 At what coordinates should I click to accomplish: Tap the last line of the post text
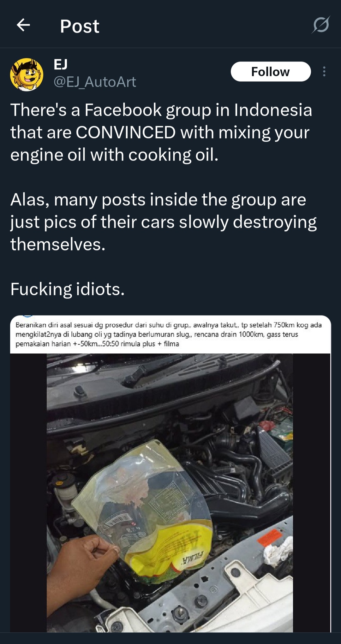pos(68,289)
